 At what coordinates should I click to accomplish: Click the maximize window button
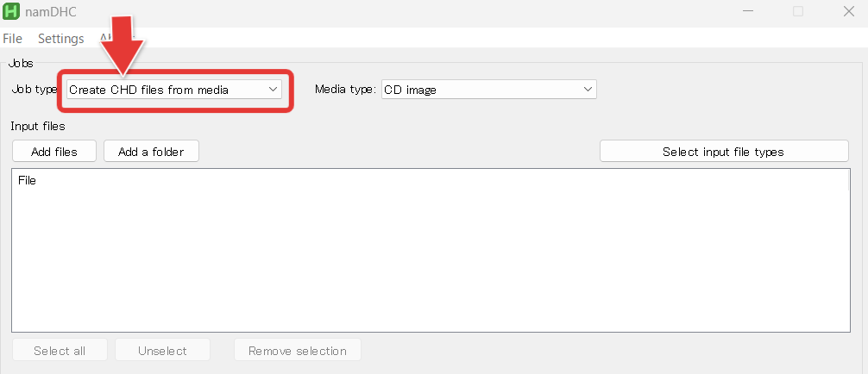point(798,11)
